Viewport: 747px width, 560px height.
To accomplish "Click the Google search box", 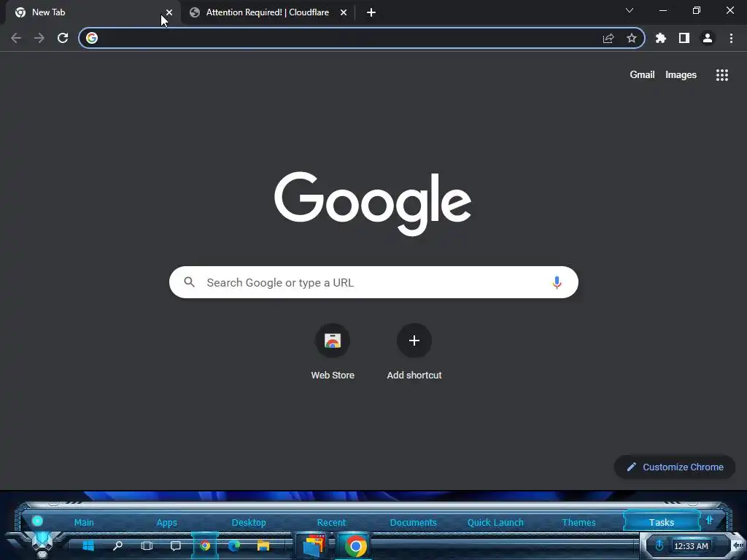I will click(x=373, y=282).
